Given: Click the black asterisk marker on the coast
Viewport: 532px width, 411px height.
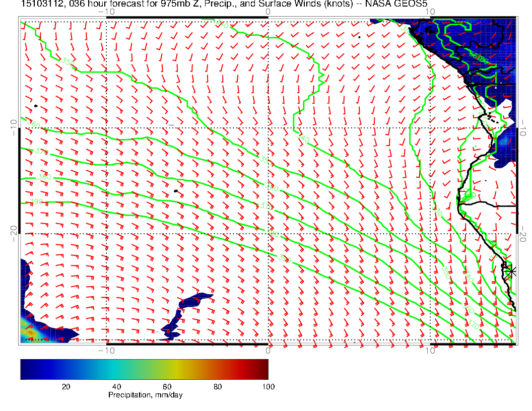Looking at the screenshot, I should click(511, 271).
